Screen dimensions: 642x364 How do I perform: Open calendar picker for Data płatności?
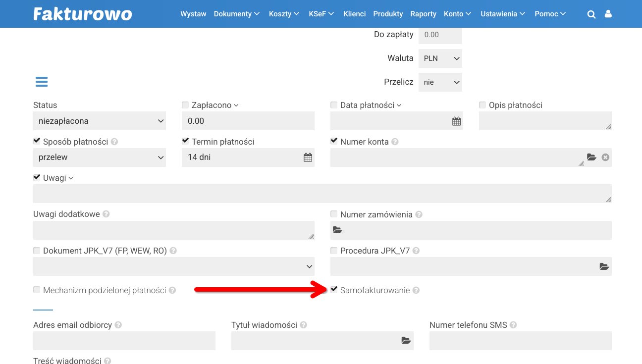click(456, 121)
